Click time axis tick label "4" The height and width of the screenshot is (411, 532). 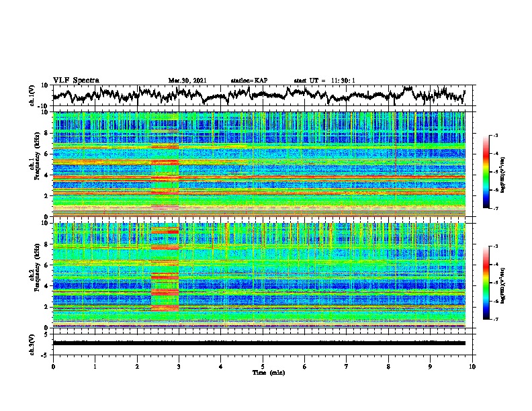[221, 367]
